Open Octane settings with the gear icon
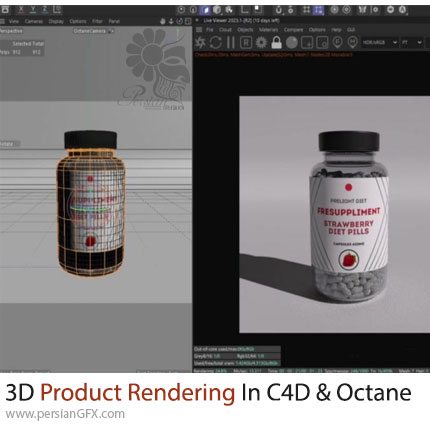This screenshot has width=430, height=427. point(261,43)
